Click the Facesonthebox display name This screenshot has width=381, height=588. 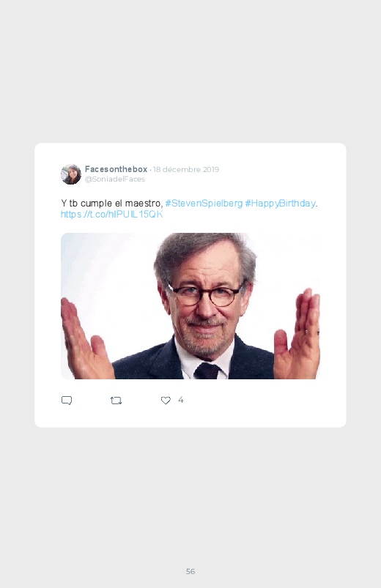[x=116, y=169]
